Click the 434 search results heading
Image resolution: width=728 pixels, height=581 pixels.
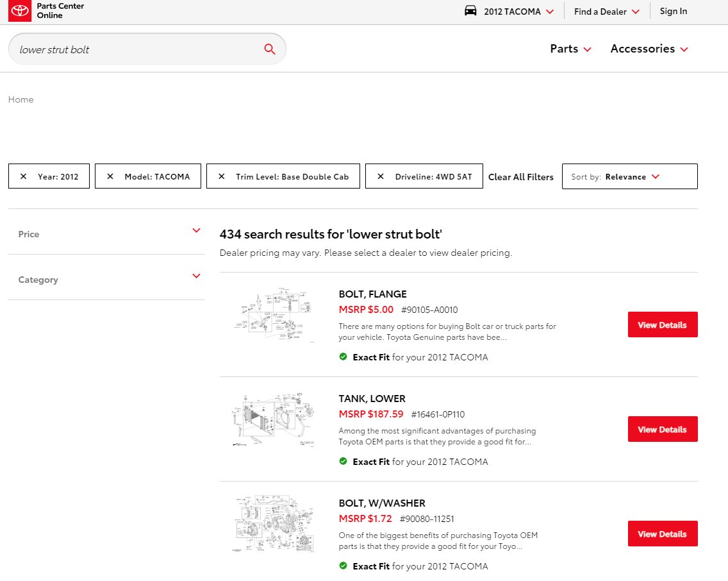click(331, 234)
